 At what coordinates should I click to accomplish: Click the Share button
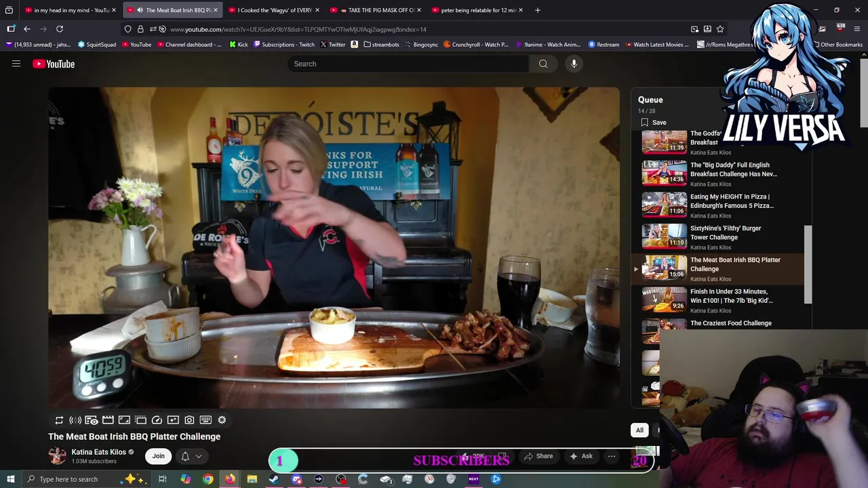tap(538, 456)
